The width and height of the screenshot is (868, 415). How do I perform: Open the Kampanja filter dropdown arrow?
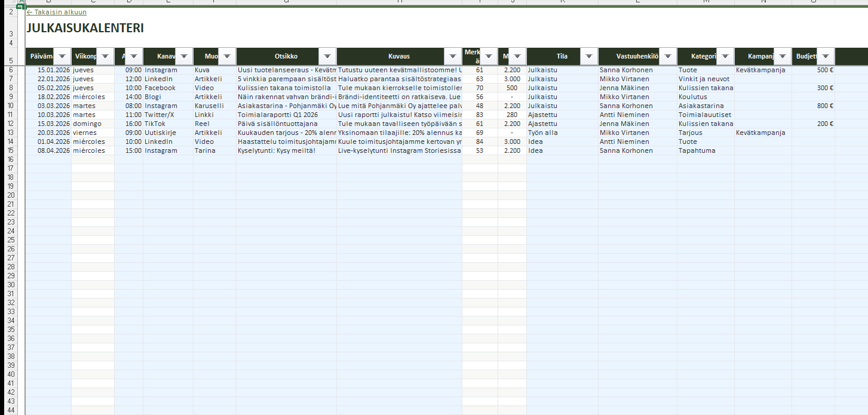pyautogui.click(x=782, y=56)
